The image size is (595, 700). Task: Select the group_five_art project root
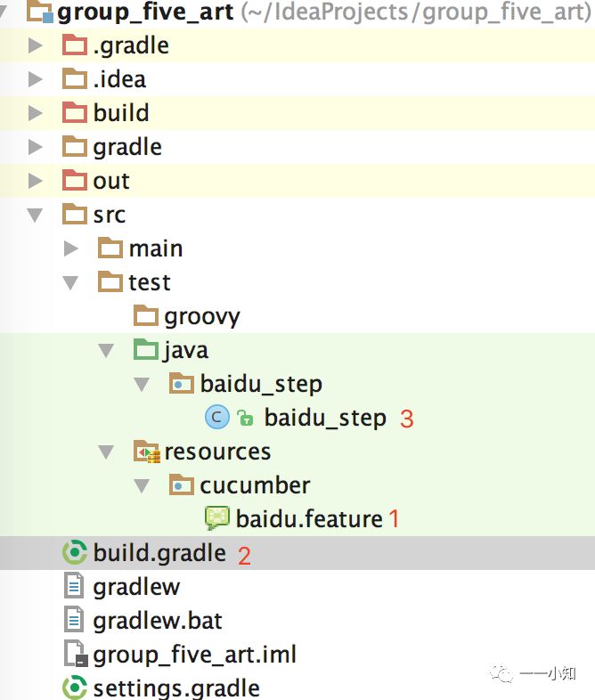(x=144, y=12)
